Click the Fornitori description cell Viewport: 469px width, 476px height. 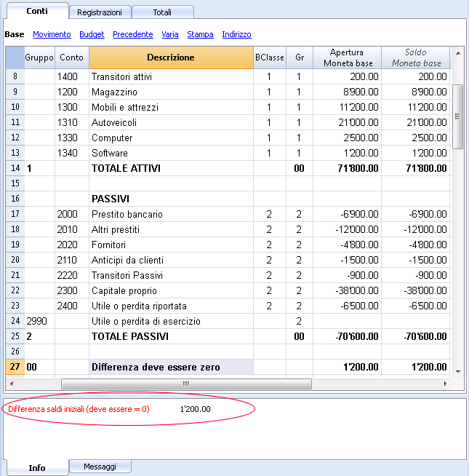click(171, 245)
